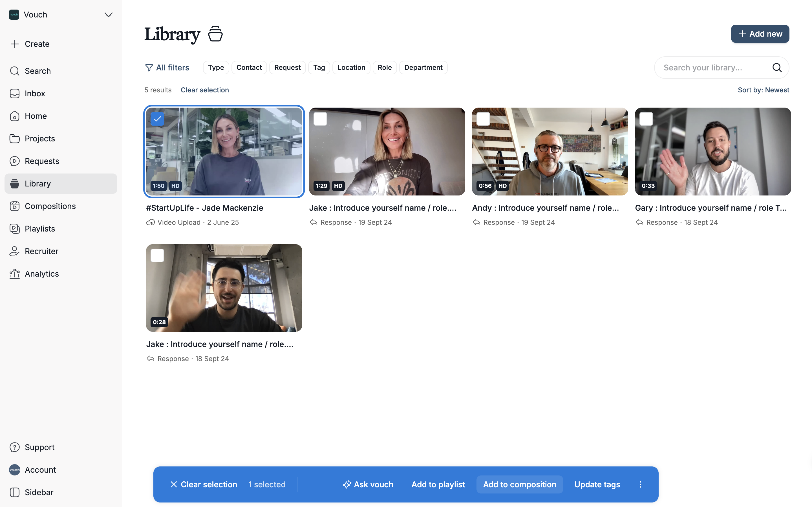Viewport: 812px width, 507px height.
Task: Open the Inbox
Action: pyautogui.click(x=35, y=94)
